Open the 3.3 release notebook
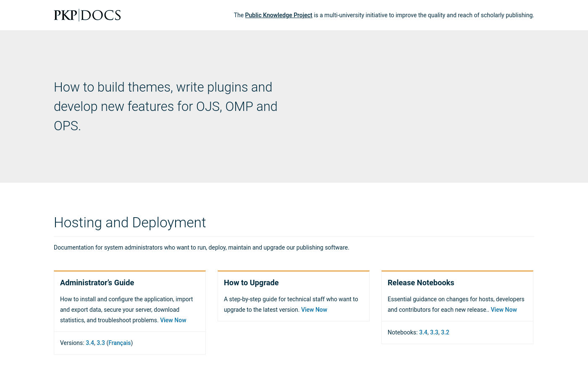 click(x=434, y=332)
